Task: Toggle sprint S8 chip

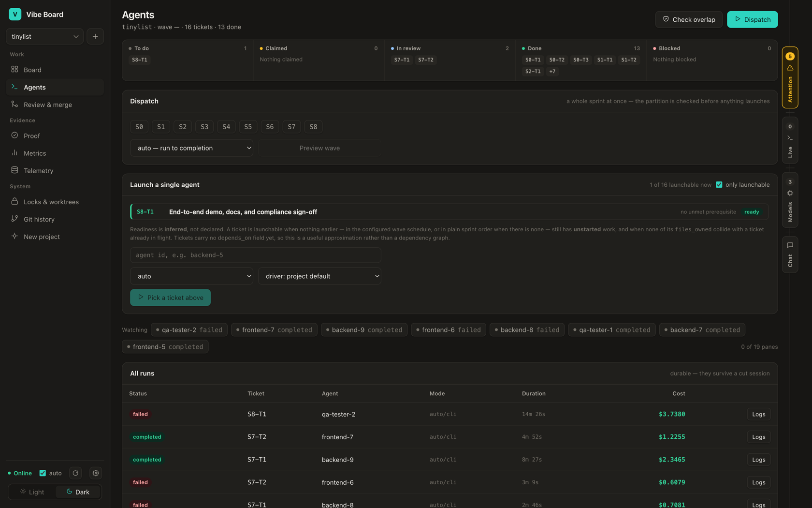Action: 313,127
